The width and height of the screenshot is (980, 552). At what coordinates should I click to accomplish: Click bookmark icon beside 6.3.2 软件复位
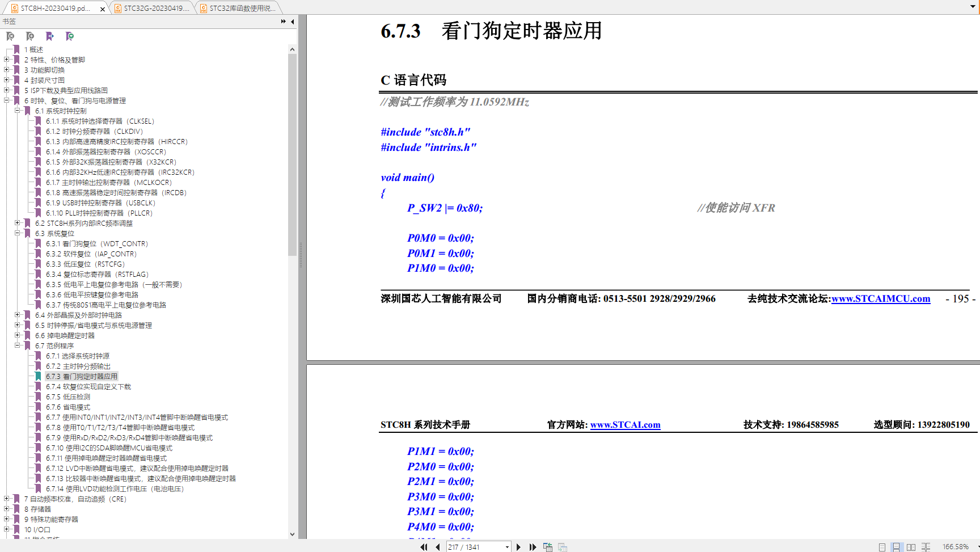tap(39, 254)
